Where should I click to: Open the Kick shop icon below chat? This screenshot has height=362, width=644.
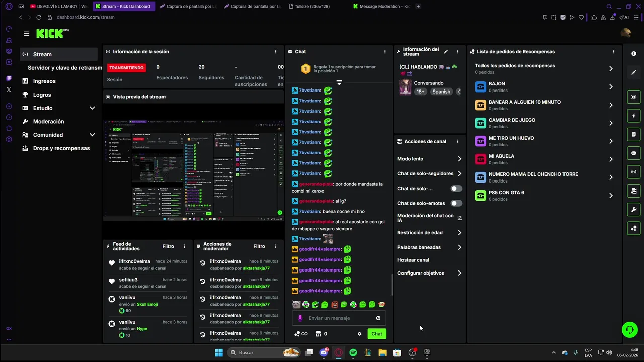click(x=318, y=334)
